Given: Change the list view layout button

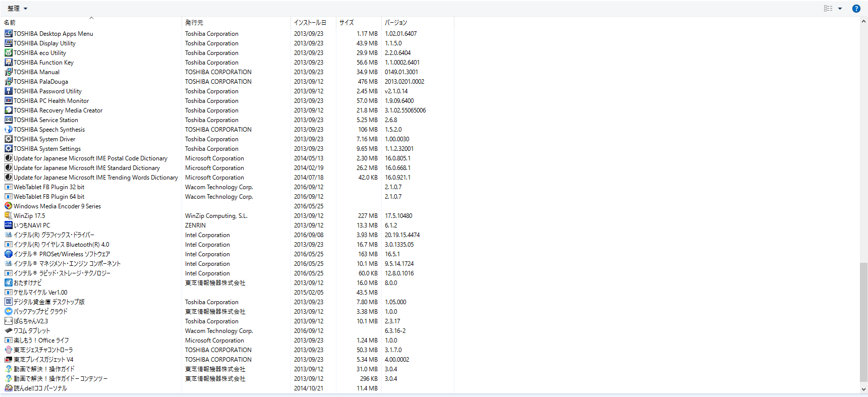Looking at the screenshot, I should click(828, 9).
